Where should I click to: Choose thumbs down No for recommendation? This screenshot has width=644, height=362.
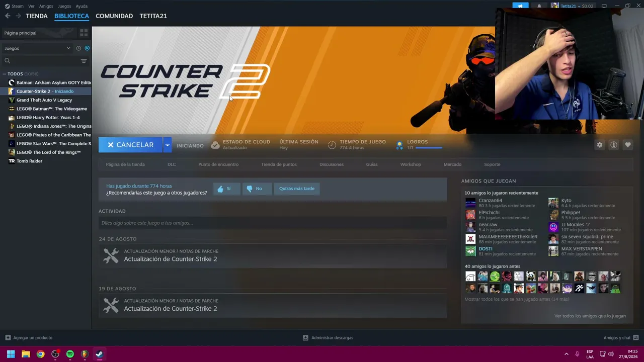pos(257,189)
